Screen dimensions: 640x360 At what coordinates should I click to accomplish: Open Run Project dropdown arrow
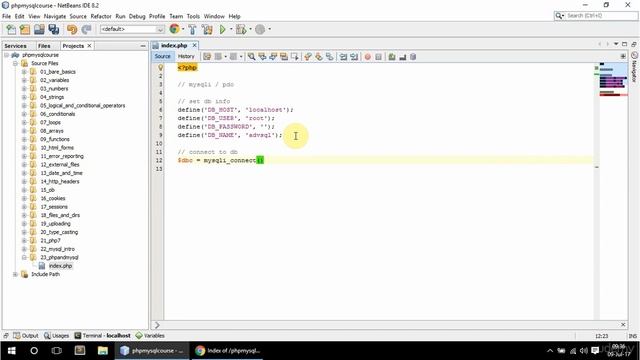click(x=231, y=29)
